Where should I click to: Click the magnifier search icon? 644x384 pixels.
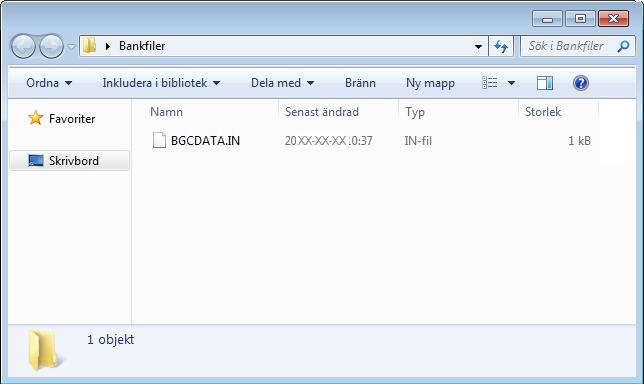tap(623, 46)
